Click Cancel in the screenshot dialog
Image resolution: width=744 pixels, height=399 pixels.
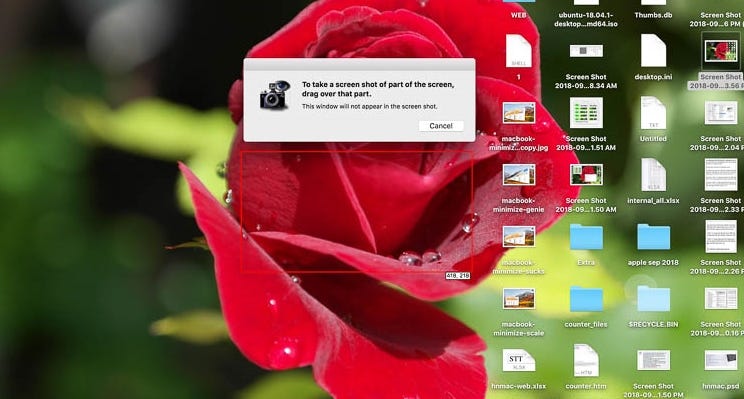tap(441, 126)
